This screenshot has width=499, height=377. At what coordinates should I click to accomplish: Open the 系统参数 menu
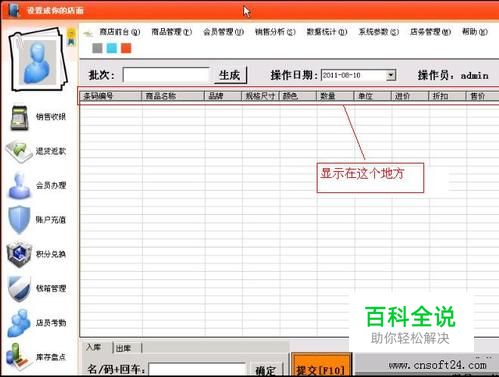[x=379, y=32]
